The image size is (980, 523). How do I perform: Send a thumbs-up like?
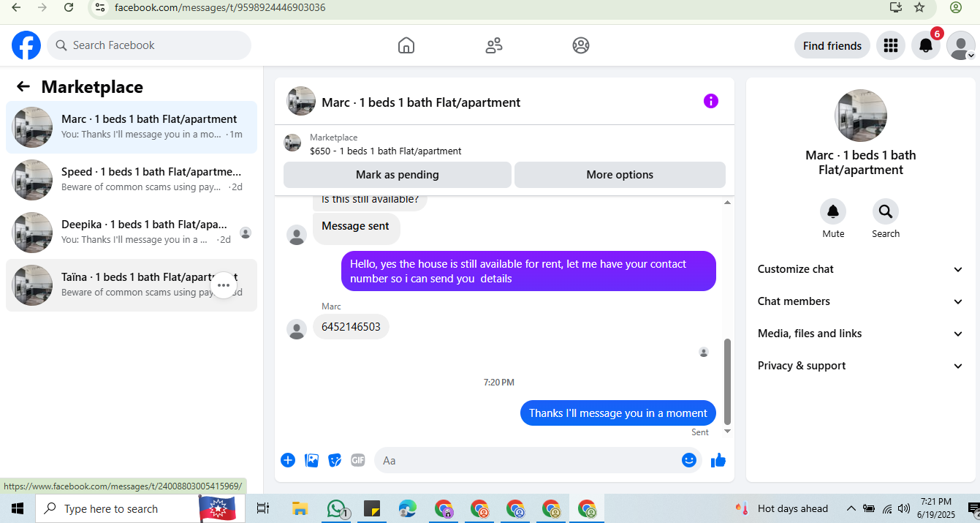(718, 460)
